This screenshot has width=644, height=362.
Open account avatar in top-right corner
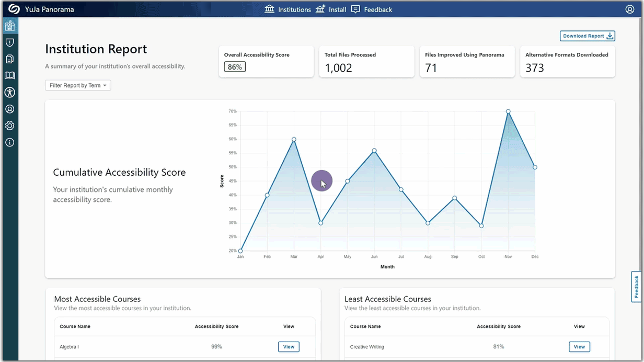[x=629, y=9]
